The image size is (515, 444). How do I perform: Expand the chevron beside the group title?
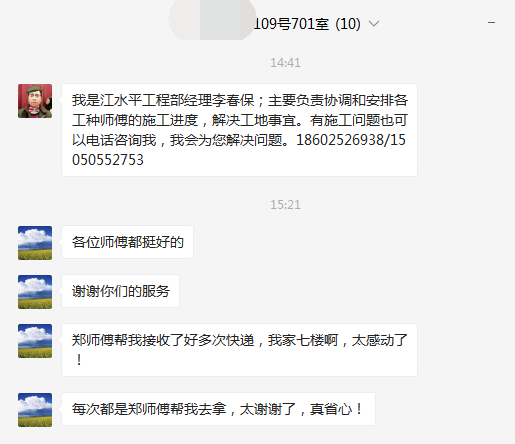374,24
